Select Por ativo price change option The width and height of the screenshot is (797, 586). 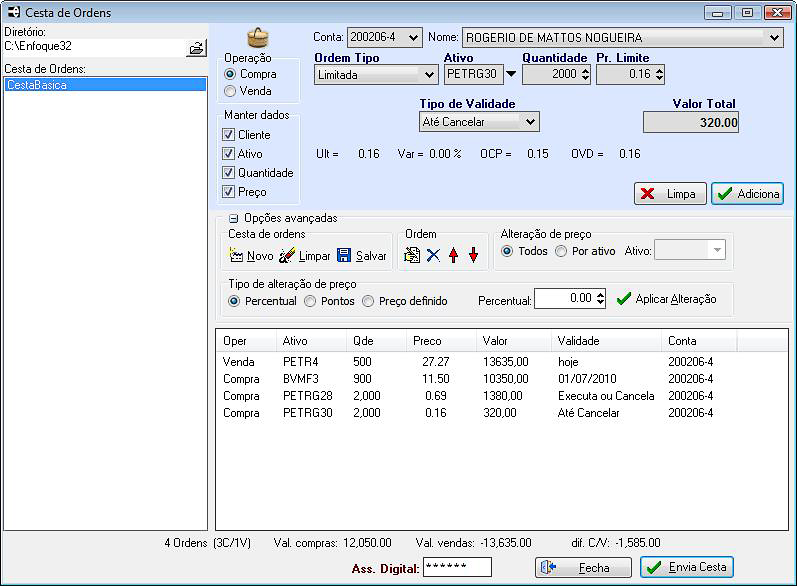point(561,251)
